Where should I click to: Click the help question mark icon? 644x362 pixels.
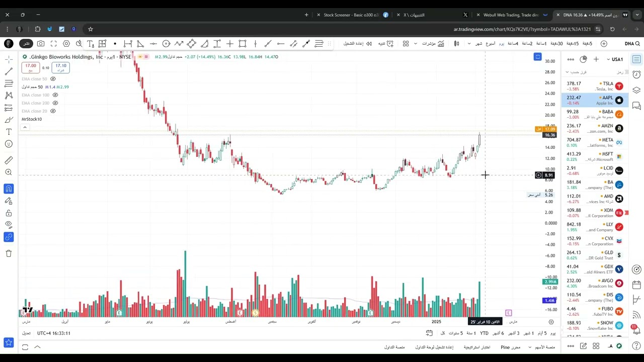636,346
